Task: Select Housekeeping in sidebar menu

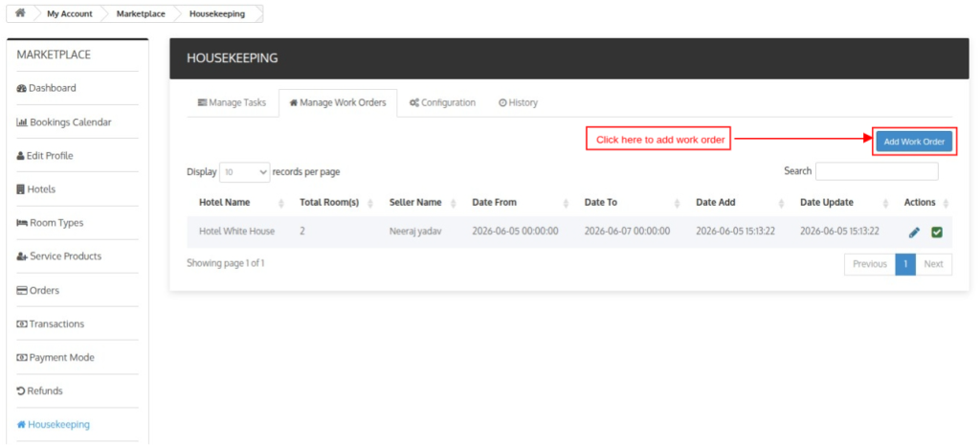Action: [x=54, y=424]
